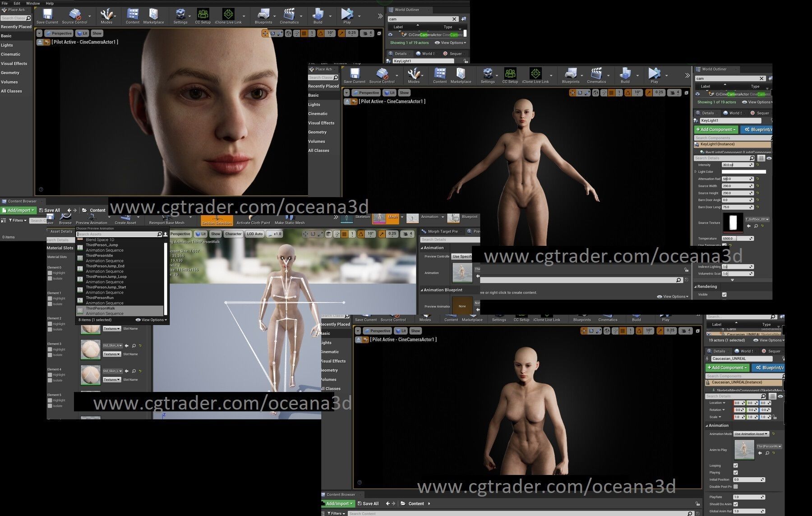Image resolution: width=812 pixels, height=516 pixels.
Task: Open Cinematics in the KeyLight1 editor toolbar
Action: (x=596, y=76)
